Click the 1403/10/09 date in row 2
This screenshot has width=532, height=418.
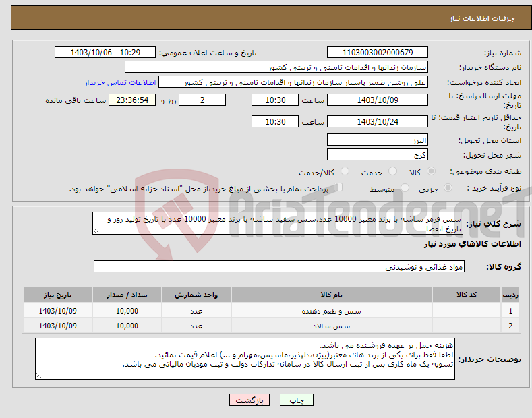(x=58, y=326)
